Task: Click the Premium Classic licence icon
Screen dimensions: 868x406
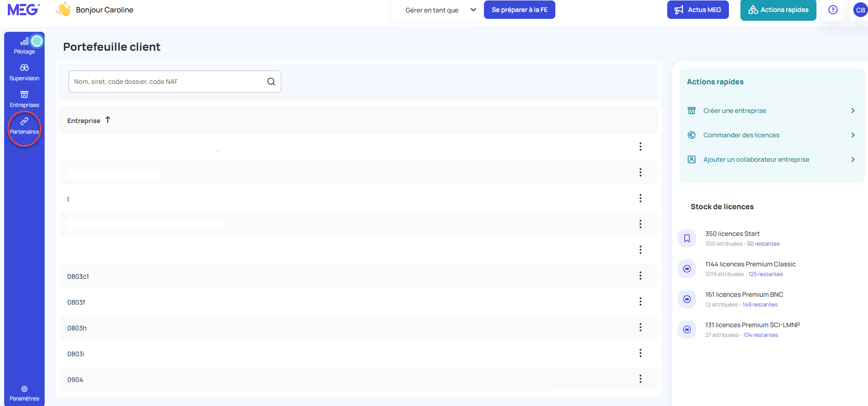Action: pyautogui.click(x=687, y=269)
